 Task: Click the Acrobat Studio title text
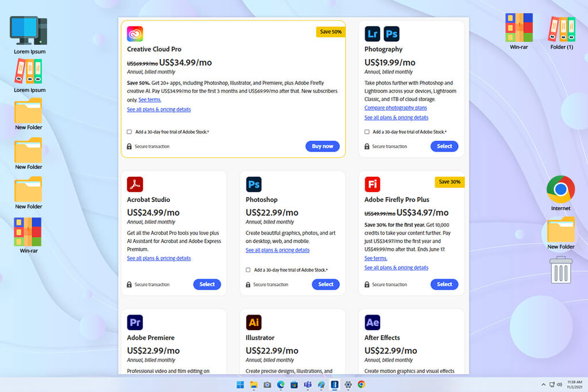(149, 200)
